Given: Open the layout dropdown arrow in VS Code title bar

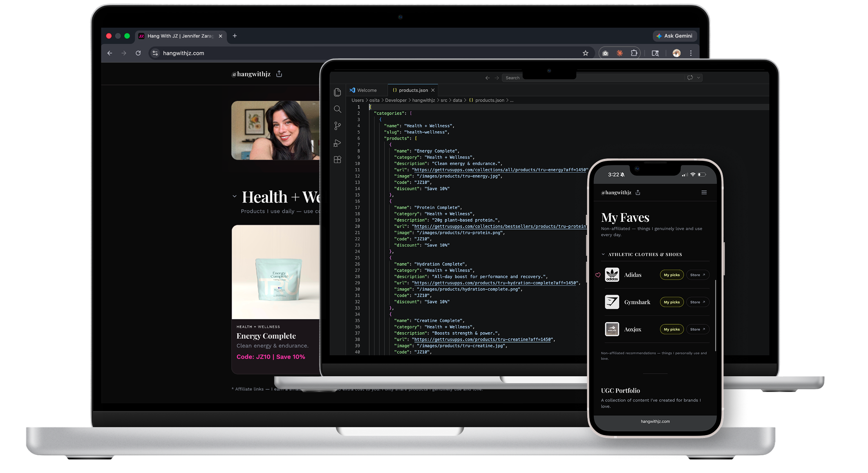Looking at the screenshot, I should point(698,78).
